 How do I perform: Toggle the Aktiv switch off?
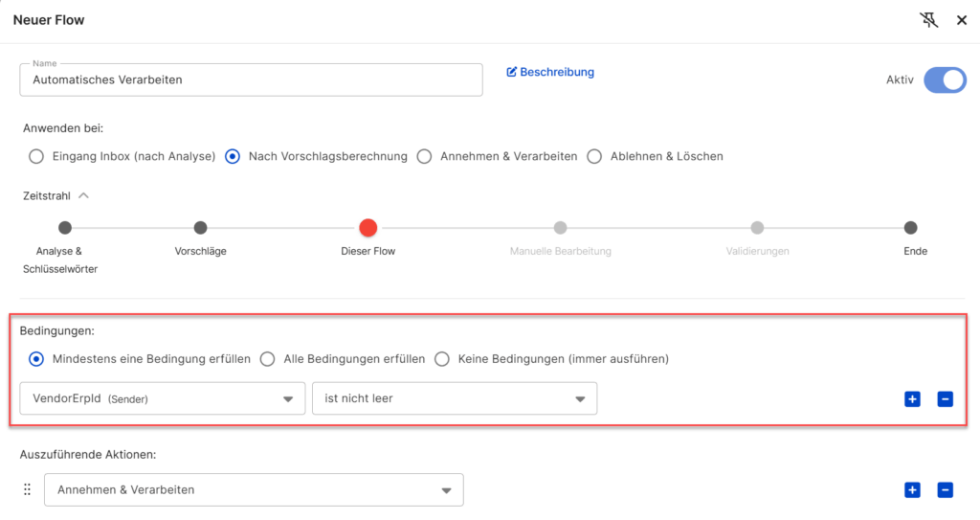(945, 80)
